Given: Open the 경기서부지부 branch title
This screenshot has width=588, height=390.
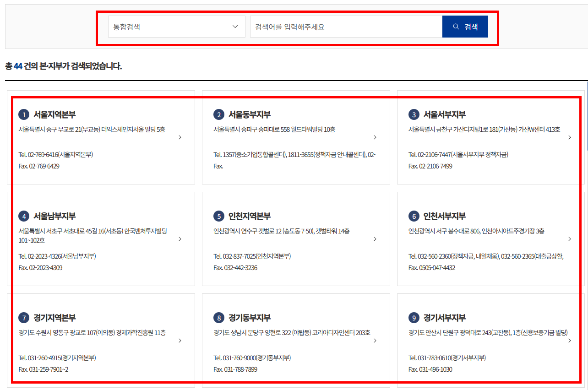Looking at the screenshot, I should [x=445, y=318].
